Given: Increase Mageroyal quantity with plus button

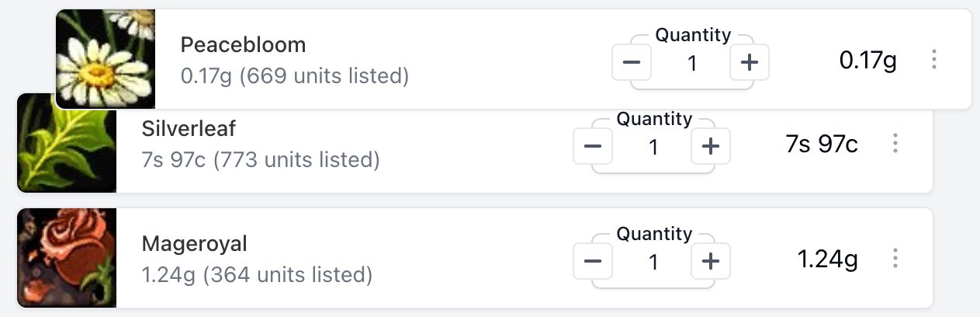Looking at the screenshot, I should [x=710, y=260].
